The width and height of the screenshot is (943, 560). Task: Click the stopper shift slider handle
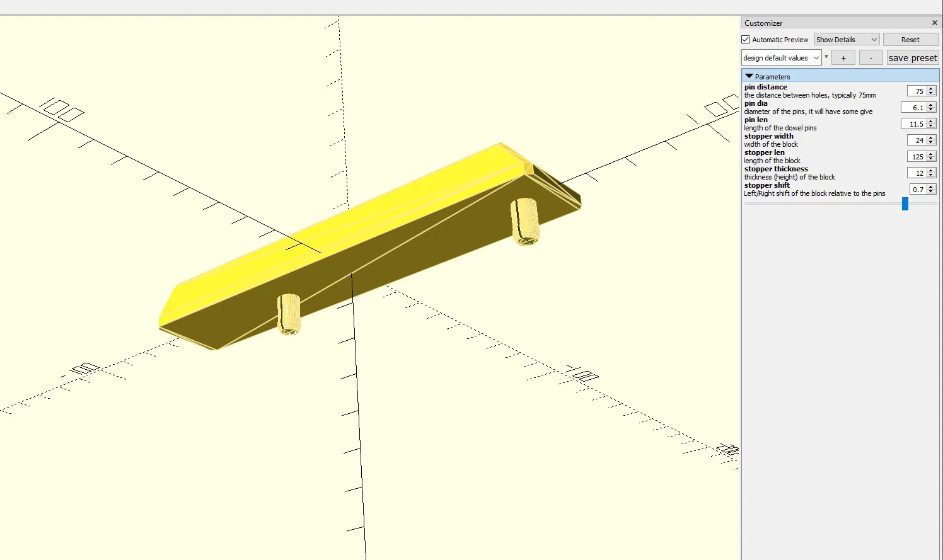[x=905, y=203]
